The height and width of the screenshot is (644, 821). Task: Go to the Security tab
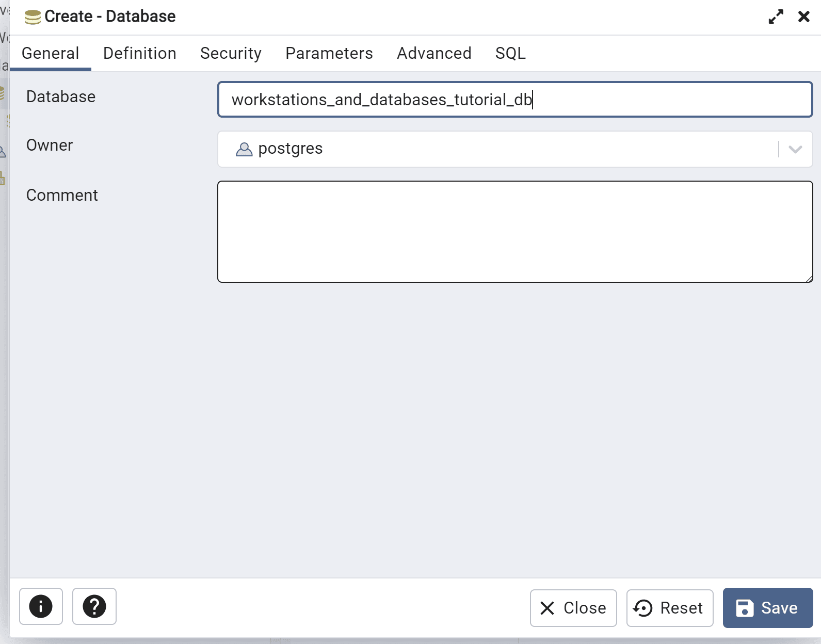[231, 53]
